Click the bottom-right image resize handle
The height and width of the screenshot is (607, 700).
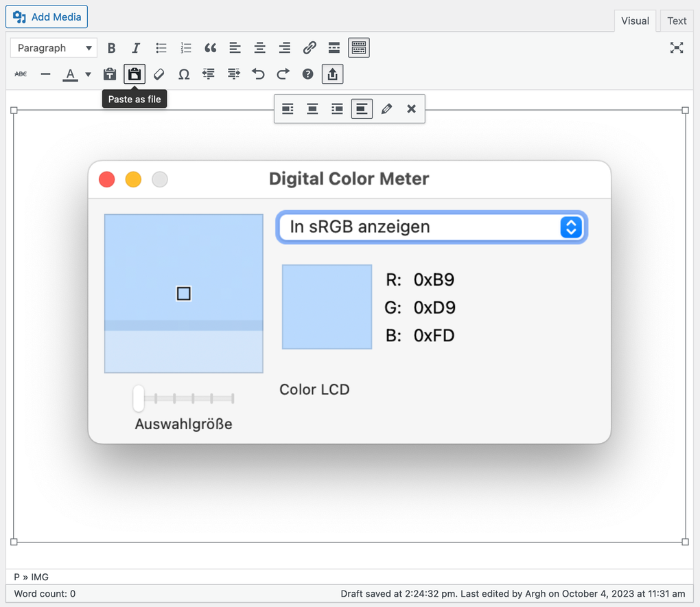click(x=686, y=542)
